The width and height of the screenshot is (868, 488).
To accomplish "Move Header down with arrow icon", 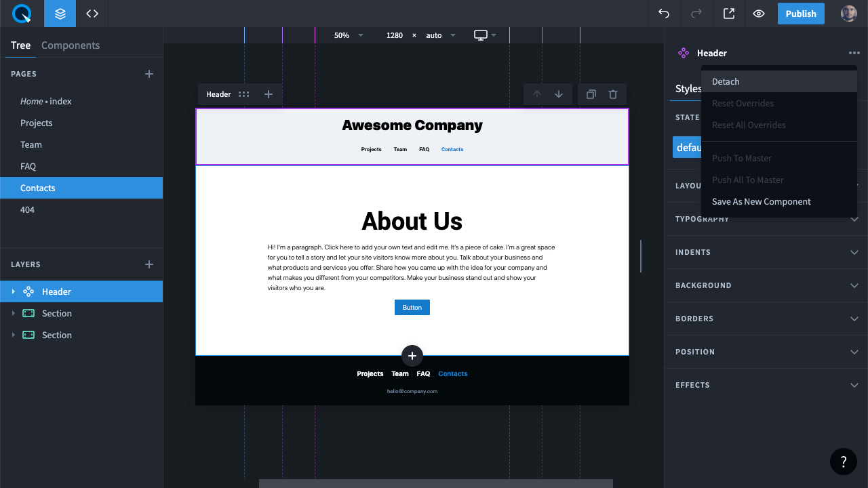I will [x=559, y=94].
